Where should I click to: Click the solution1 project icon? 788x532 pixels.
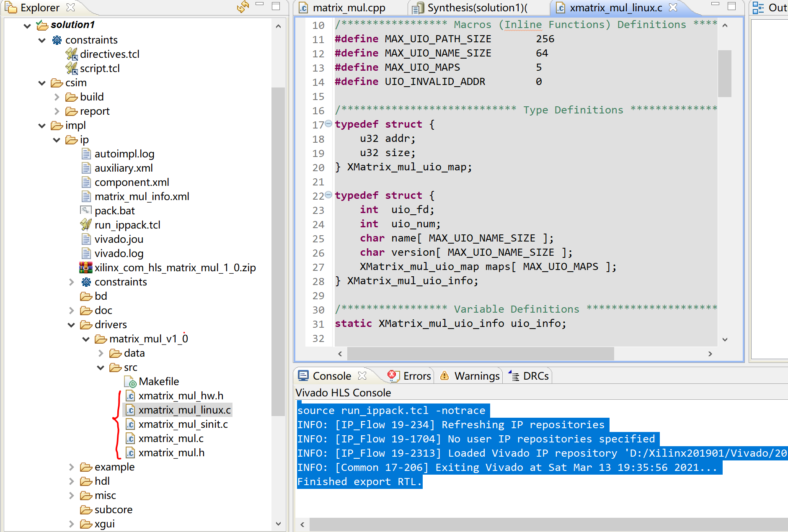pos(42,26)
